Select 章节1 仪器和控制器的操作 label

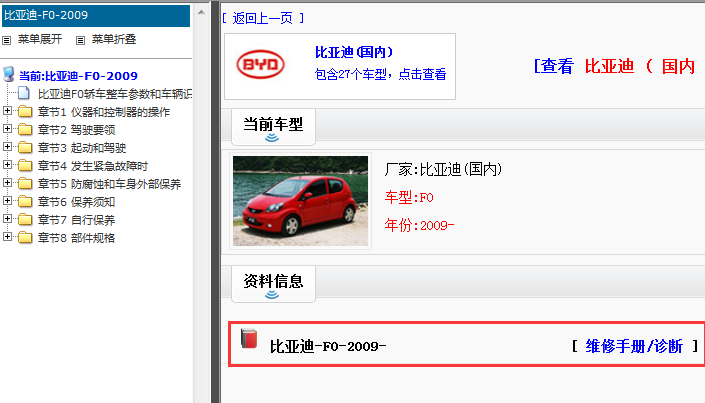104,112
